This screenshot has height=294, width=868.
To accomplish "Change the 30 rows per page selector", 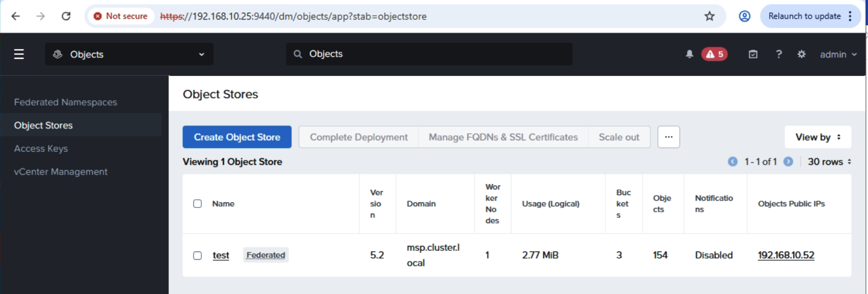I will (x=829, y=162).
